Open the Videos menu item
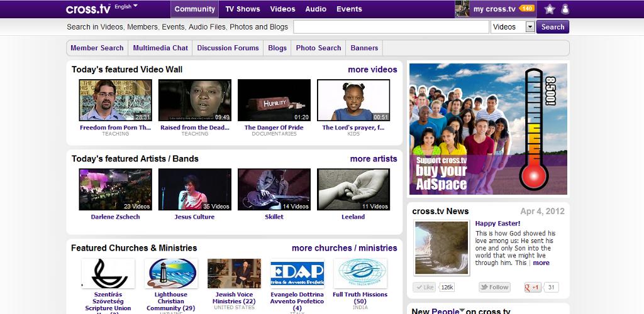The height and width of the screenshot is (314, 644). point(282,9)
